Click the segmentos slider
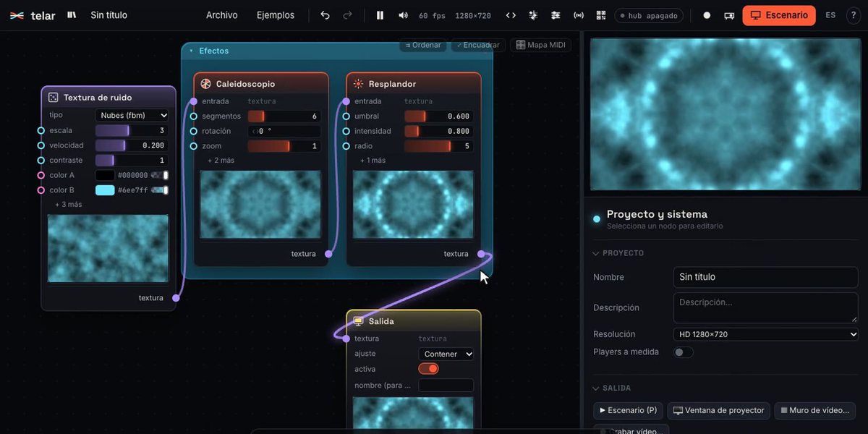The image size is (868, 434). pyautogui.click(x=284, y=116)
